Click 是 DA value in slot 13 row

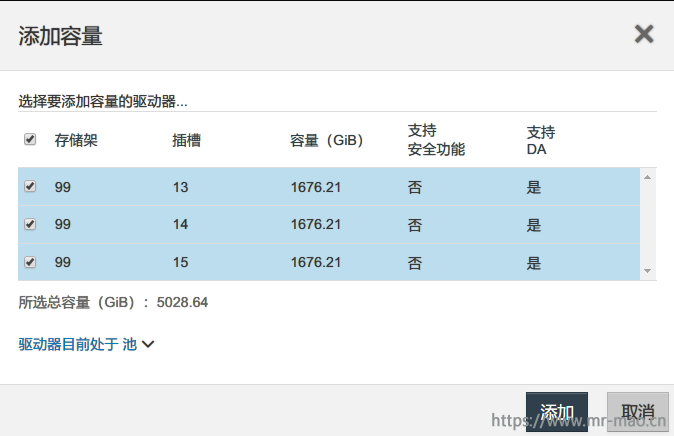(533, 187)
